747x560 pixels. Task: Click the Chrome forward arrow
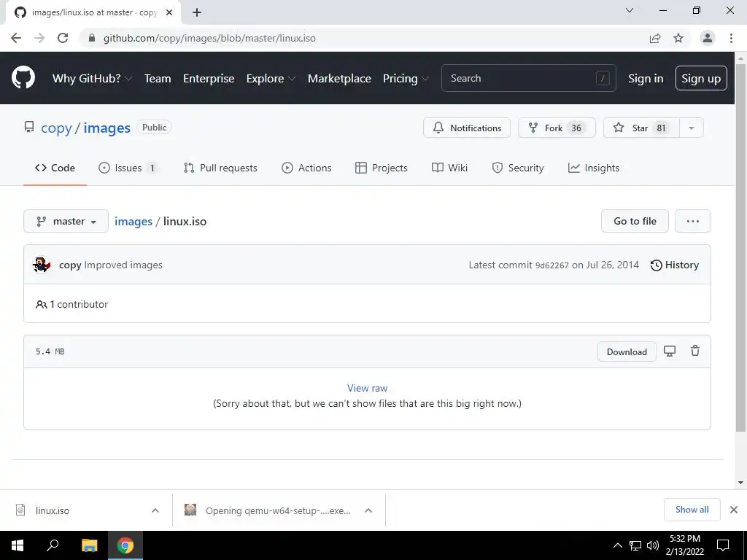39,38
